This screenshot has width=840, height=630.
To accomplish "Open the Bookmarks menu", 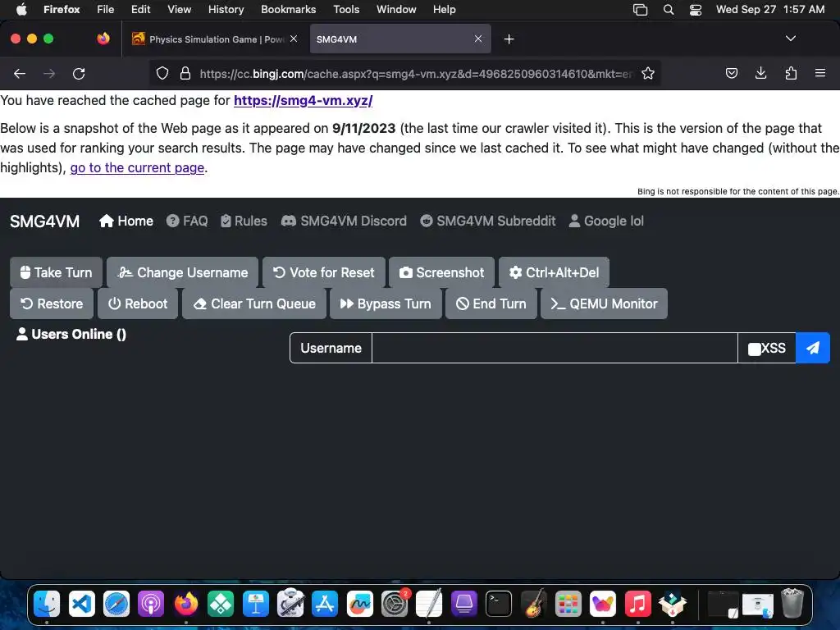I will pyautogui.click(x=288, y=9).
